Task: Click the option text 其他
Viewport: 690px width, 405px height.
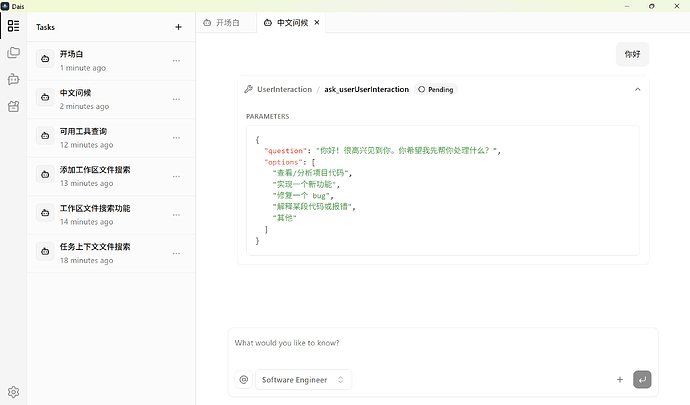Action: click(x=284, y=217)
